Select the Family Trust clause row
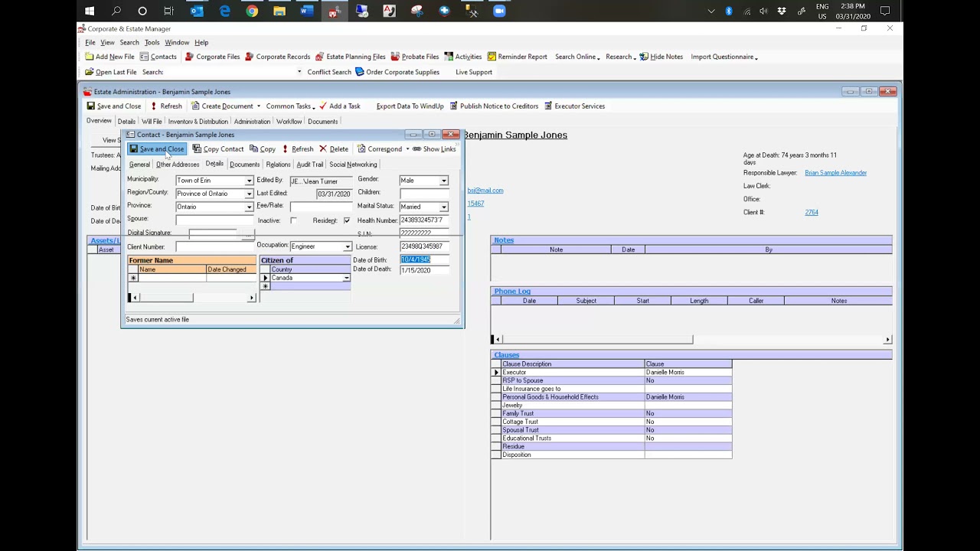The image size is (980, 551). [611, 414]
